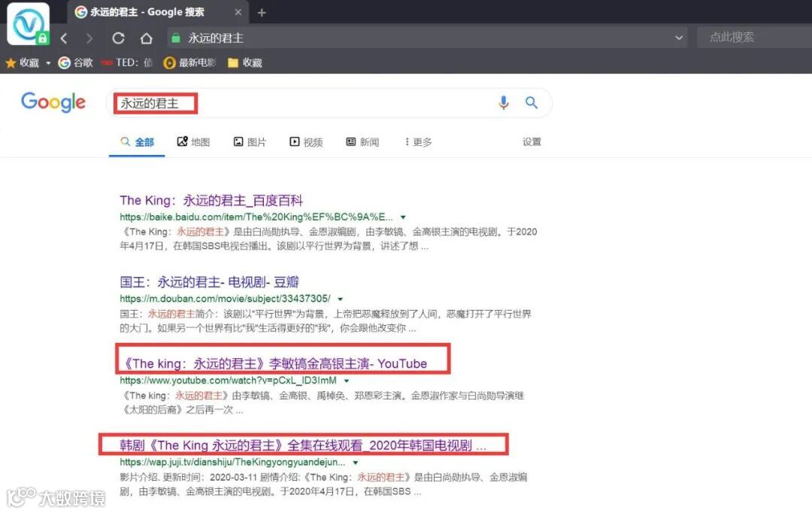
Task: Expand the 收藏 star dropdown arrow
Action: point(48,63)
